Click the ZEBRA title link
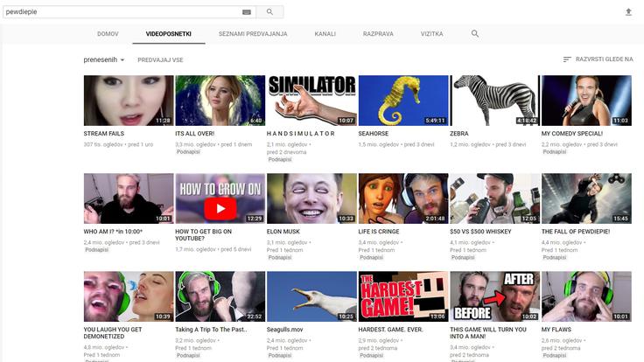The height and width of the screenshot is (362, 644). coord(458,134)
